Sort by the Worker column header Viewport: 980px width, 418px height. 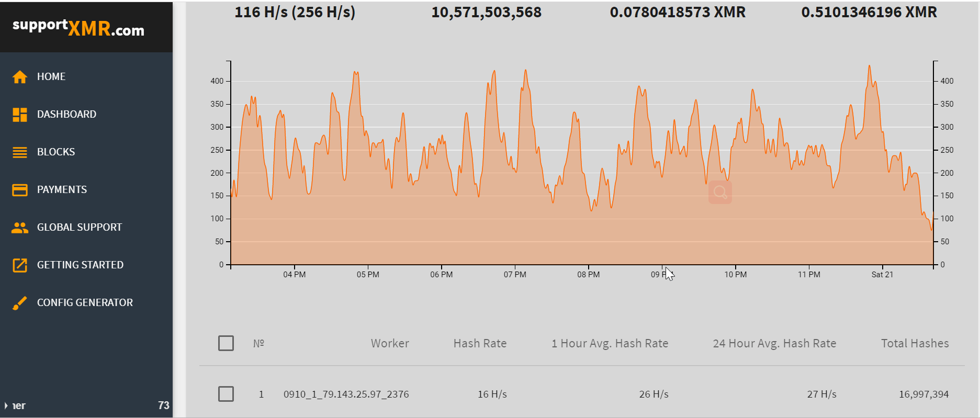click(390, 343)
